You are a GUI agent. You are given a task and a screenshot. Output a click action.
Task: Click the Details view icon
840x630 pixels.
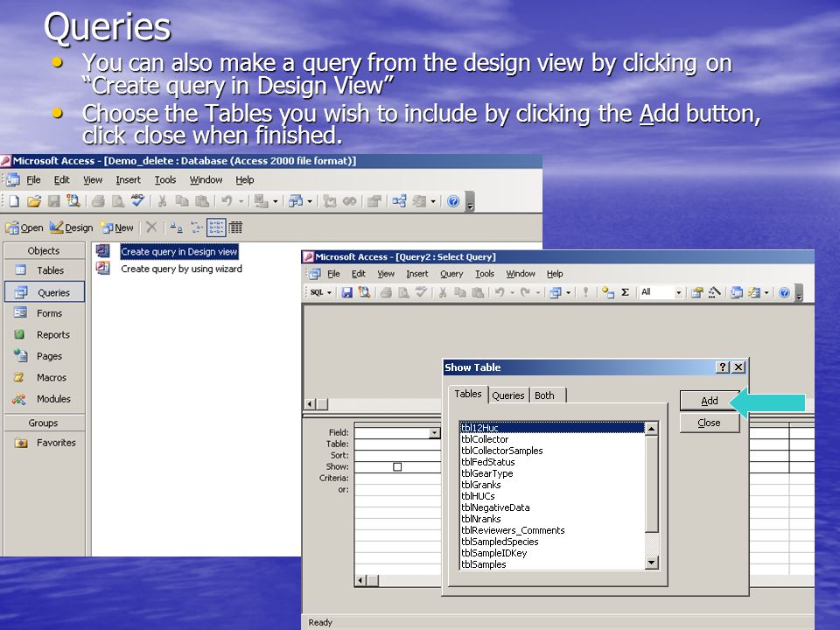coord(235,227)
